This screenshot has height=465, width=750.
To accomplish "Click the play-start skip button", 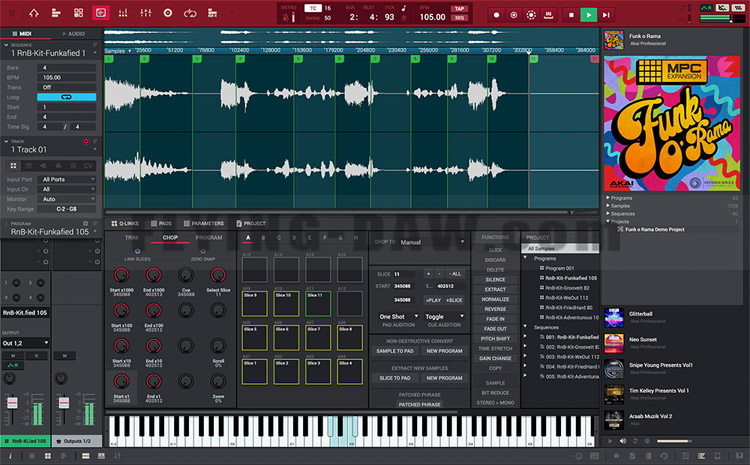I will tap(606, 15).
